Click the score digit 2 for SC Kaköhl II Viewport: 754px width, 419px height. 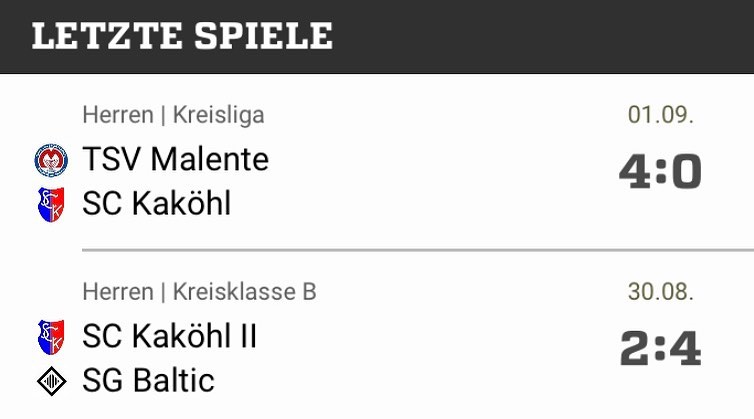point(636,348)
